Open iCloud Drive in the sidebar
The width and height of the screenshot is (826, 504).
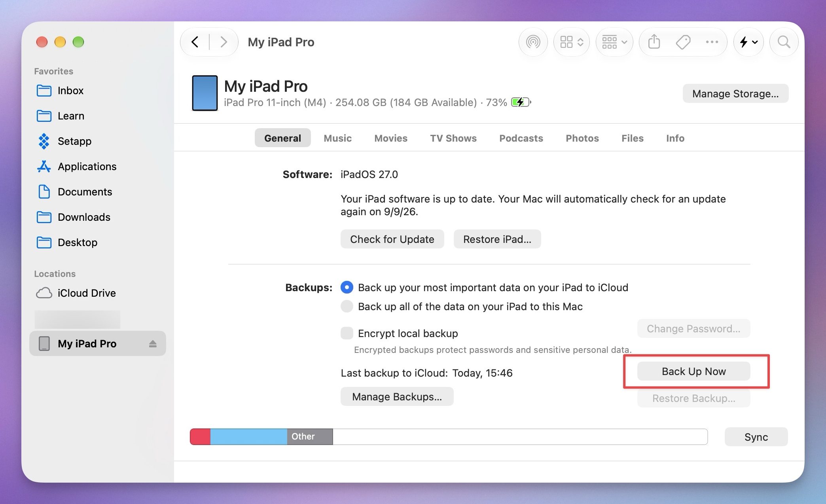tap(98, 293)
